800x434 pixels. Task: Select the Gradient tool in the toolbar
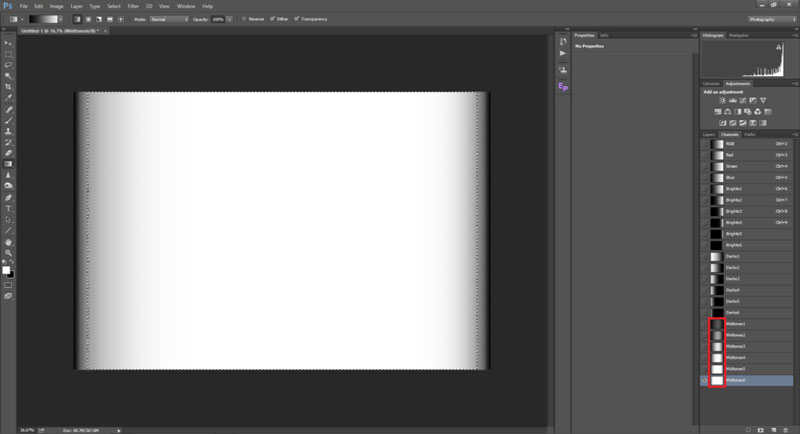click(9, 163)
